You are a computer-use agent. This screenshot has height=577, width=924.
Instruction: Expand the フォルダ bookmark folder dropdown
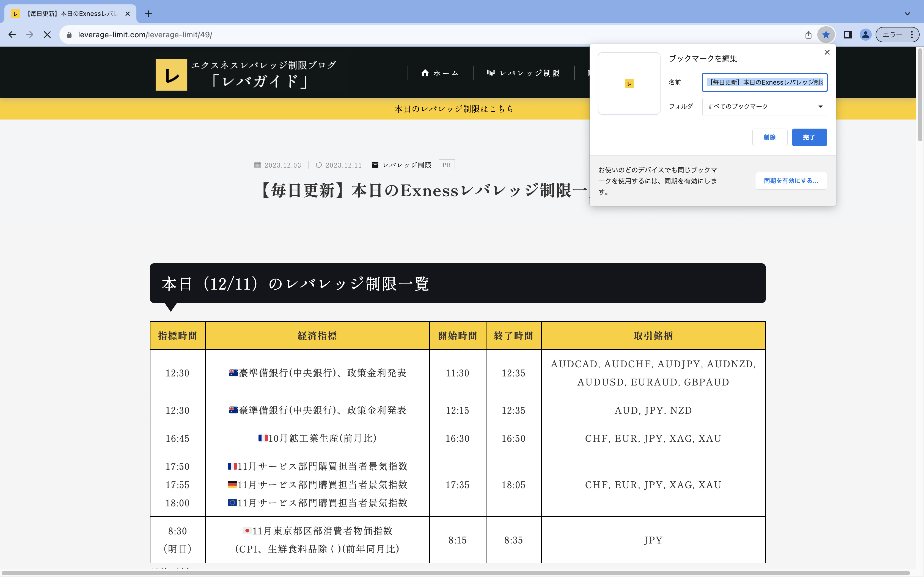pyautogui.click(x=765, y=107)
